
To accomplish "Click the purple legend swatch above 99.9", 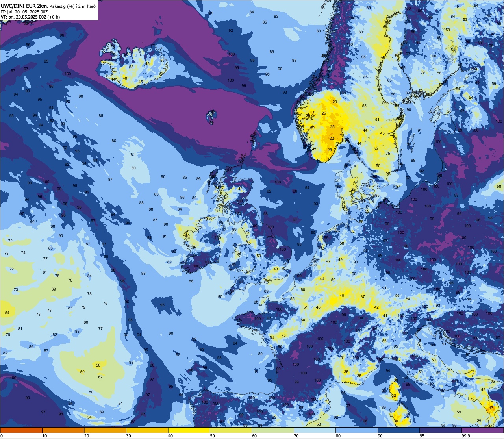I will pyautogui.click(x=482, y=430).
